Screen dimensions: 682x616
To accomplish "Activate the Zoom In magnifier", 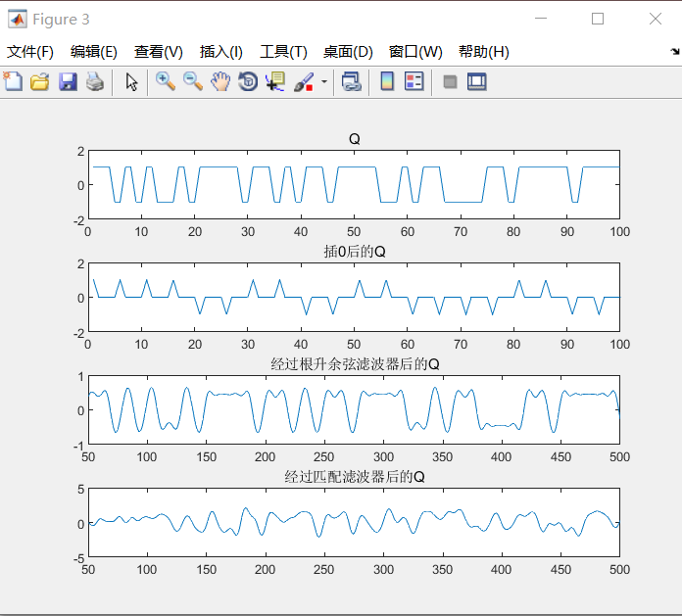I will [x=166, y=81].
